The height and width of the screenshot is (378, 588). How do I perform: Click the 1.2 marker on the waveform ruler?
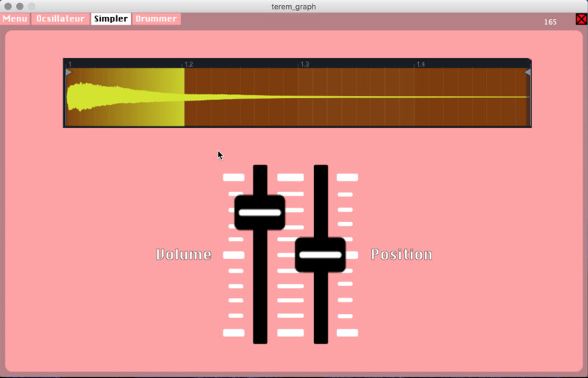188,65
